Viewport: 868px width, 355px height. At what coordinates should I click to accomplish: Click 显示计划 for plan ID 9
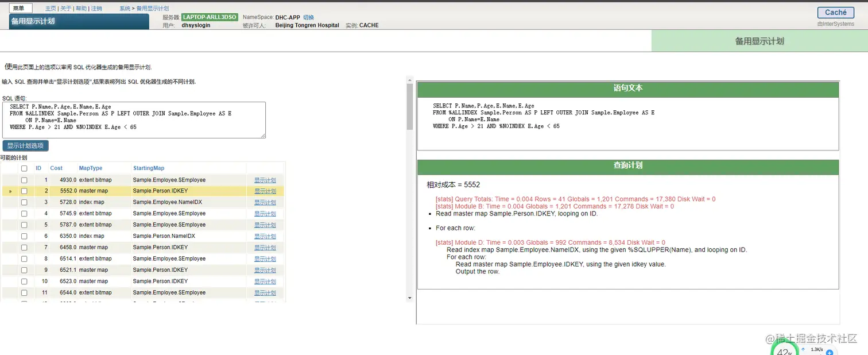pyautogui.click(x=265, y=270)
